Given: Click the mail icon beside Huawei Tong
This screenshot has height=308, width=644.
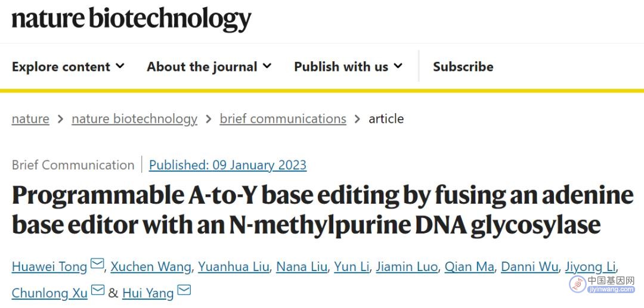Looking at the screenshot, I should (x=97, y=263).
